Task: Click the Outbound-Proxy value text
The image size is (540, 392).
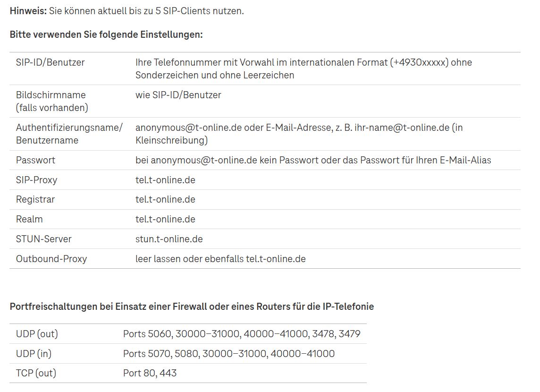Action: pyautogui.click(x=220, y=259)
